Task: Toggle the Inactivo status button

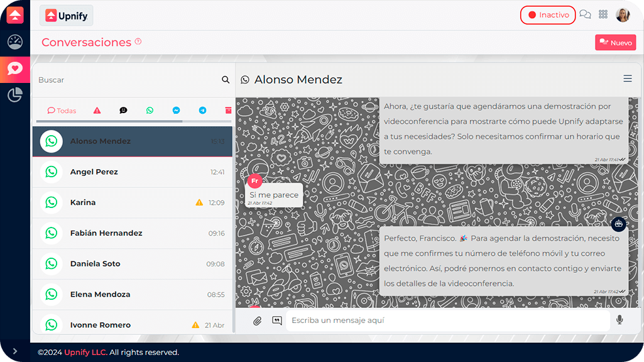Action: point(548,15)
